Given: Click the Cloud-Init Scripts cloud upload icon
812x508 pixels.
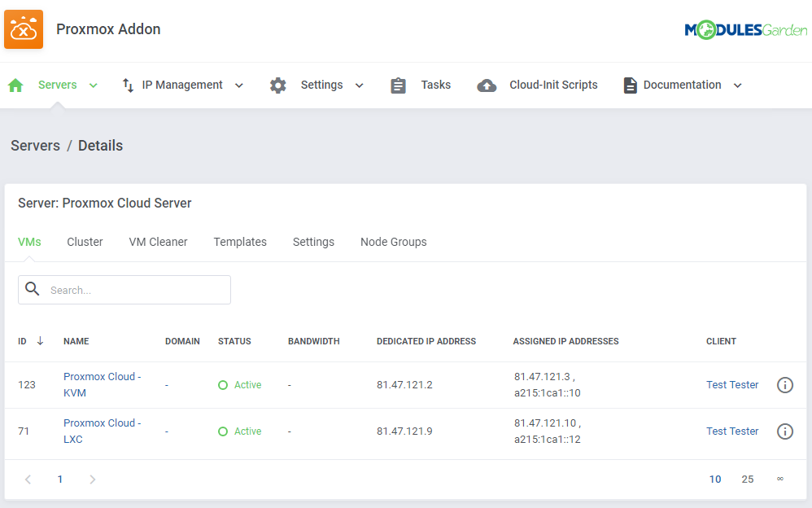Looking at the screenshot, I should pyautogui.click(x=487, y=85).
